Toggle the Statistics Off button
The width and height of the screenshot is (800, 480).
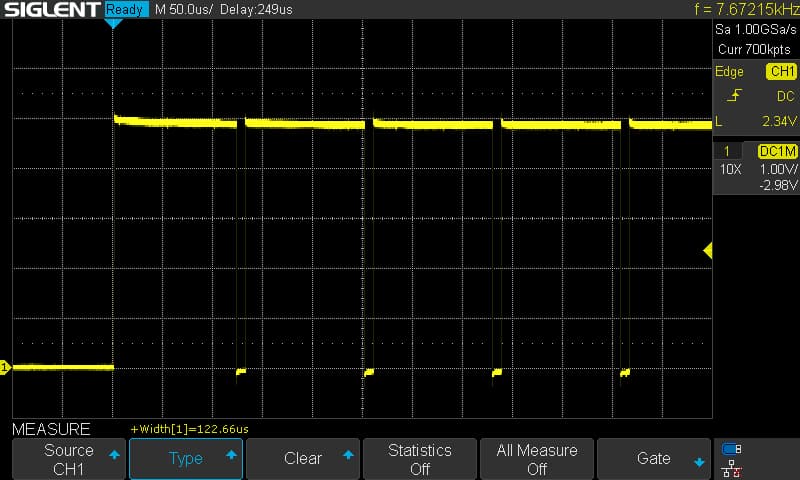420,459
